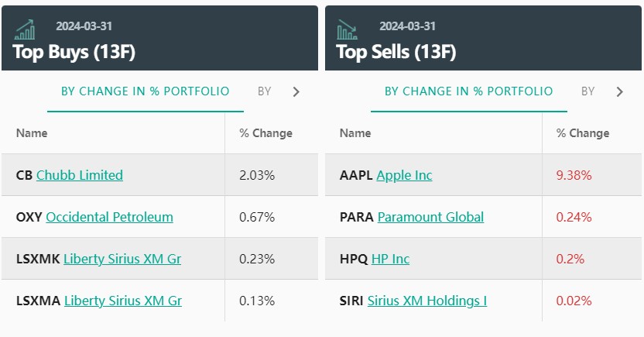The image size is (644, 337).
Task: Click the rising bar chart icon in Top Buys
Action: (x=25, y=30)
